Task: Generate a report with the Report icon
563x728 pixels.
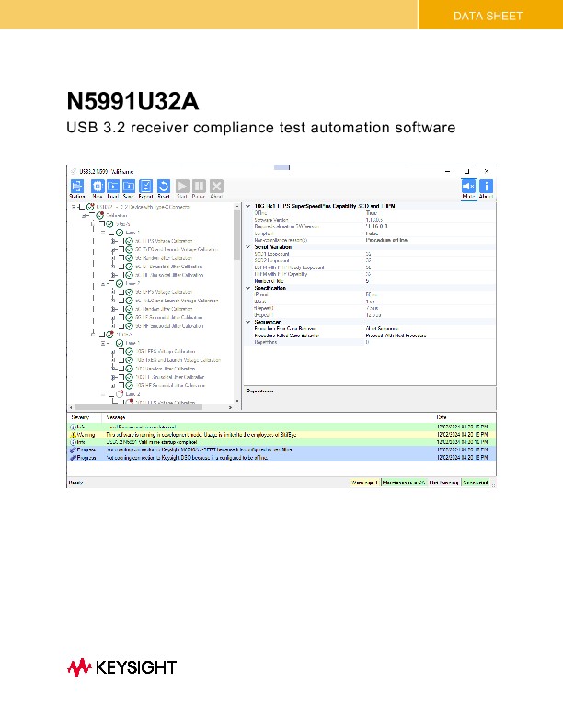Action: point(146,187)
